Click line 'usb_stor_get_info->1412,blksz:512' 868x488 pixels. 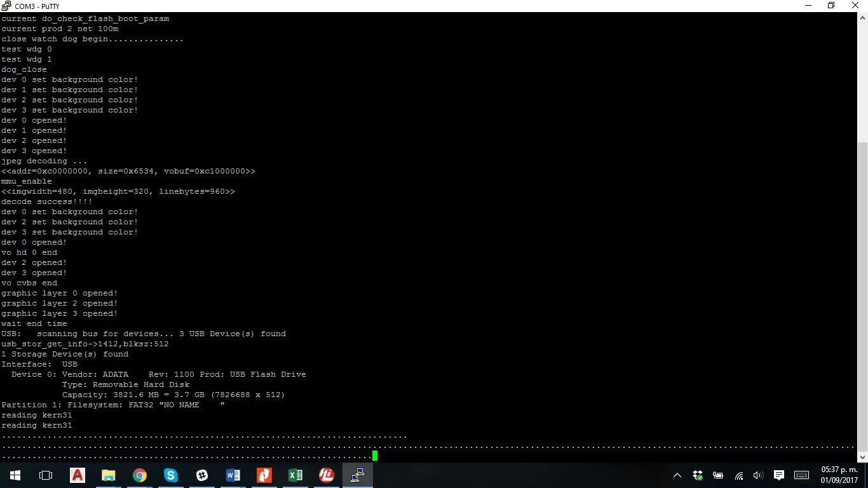coord(85,344)
